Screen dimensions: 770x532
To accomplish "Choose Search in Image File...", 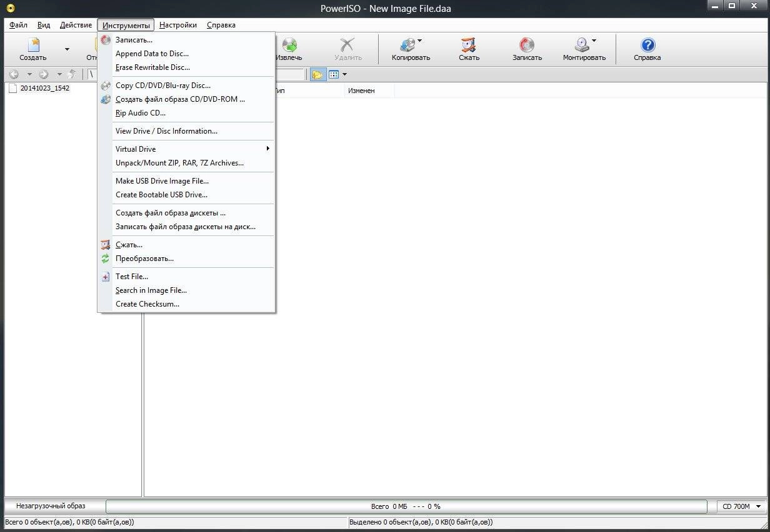I will point(186,290).
